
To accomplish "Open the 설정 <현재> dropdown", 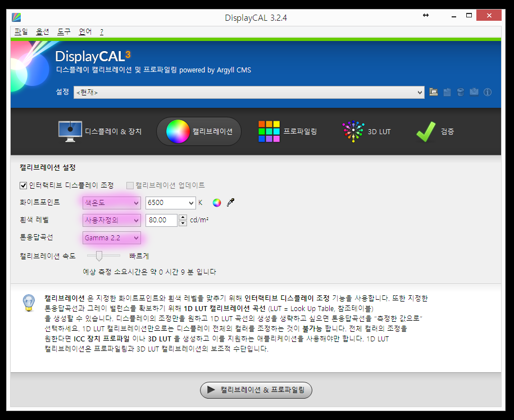I will (x=249, y=93).
